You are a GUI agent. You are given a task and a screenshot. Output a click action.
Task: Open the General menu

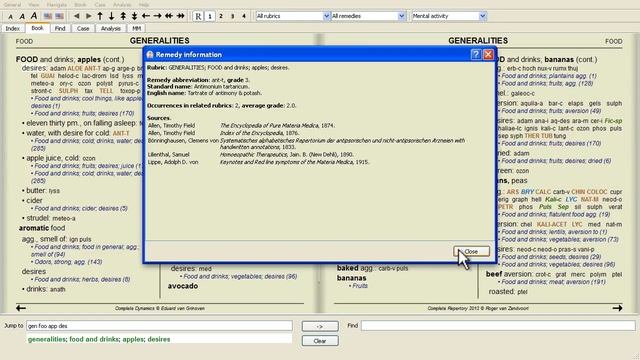point(12,5)
